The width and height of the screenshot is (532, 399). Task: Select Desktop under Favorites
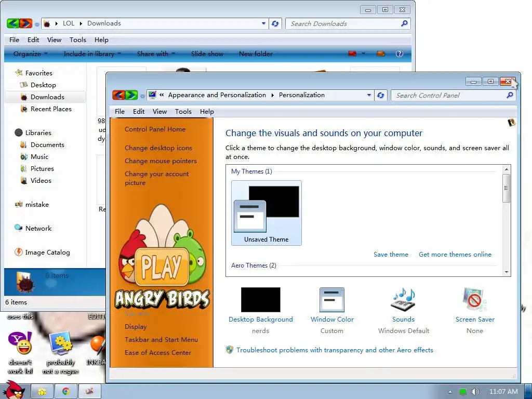pyautogui.click(x=43, y=85)
